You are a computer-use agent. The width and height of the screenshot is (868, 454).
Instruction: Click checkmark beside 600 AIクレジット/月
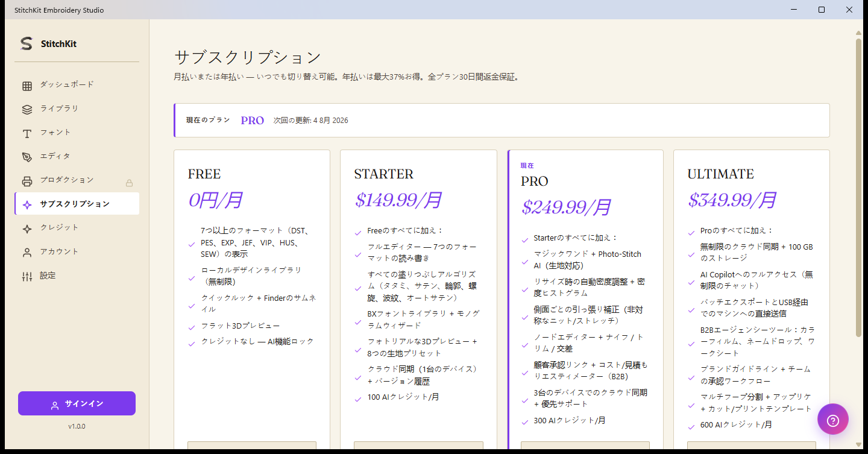pos(691,426)
